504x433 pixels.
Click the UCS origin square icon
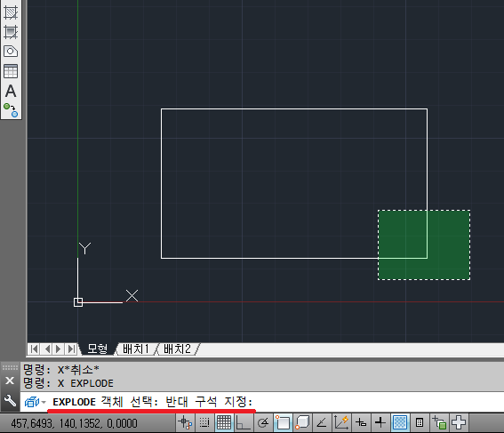coord(78,302)
